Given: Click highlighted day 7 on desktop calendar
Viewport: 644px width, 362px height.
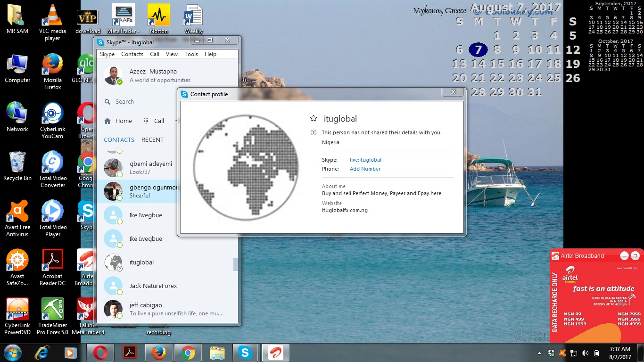Looking at the screenshot, I should [x=478, y=49].
